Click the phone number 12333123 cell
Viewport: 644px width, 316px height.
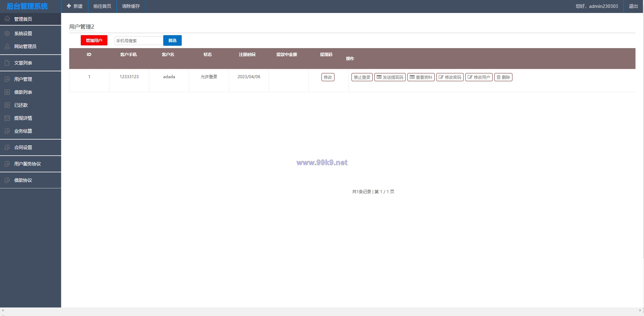(x=129, y=77)
